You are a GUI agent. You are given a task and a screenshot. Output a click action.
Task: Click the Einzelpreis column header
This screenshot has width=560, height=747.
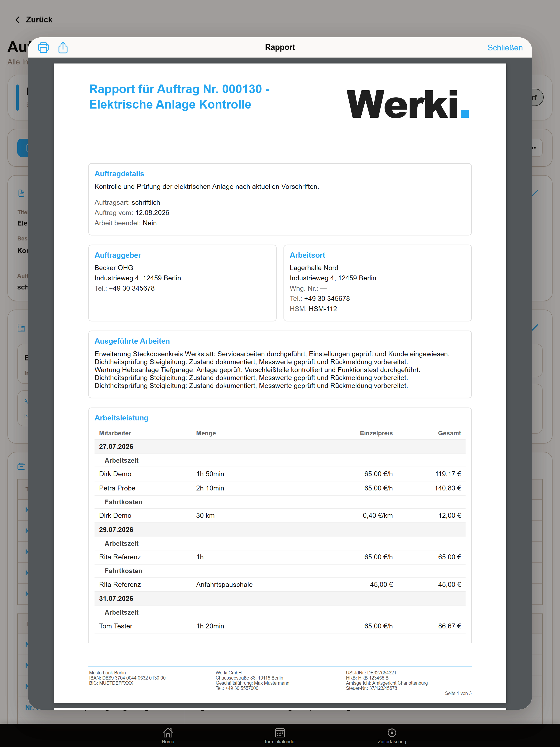pos(376,433)
